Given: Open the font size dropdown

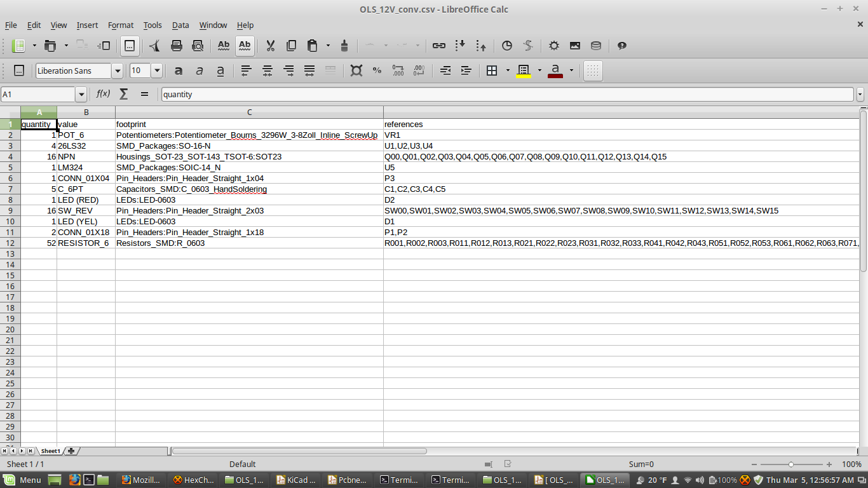Looking at the screenshot, I should pos(156,71).
